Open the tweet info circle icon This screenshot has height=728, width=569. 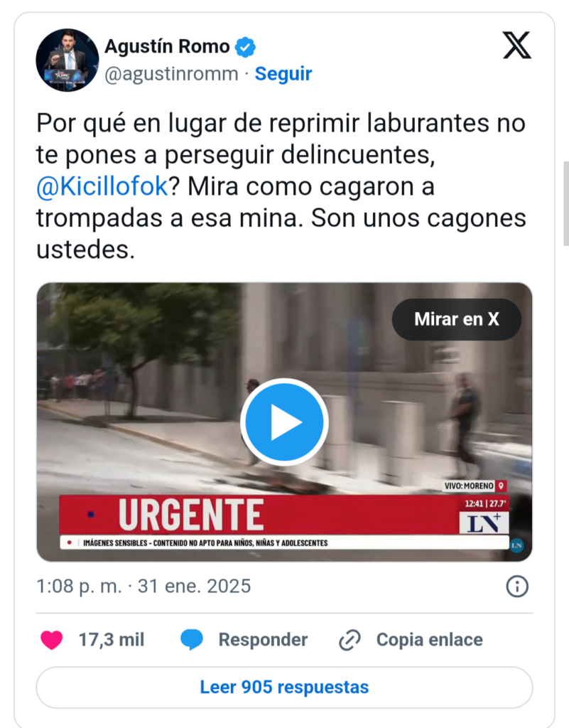pyautogui.click(x=516, y=587)
